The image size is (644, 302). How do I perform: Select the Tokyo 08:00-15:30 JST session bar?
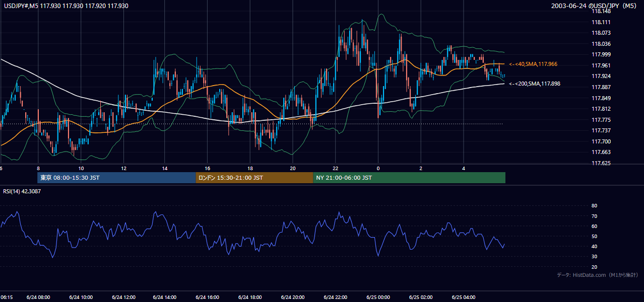[116, 178]
